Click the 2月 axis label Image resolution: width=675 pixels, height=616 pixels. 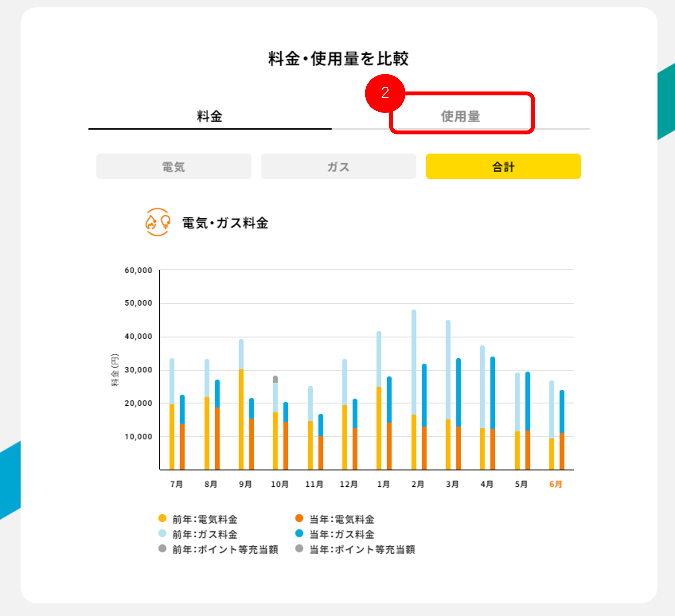[418, 484]
